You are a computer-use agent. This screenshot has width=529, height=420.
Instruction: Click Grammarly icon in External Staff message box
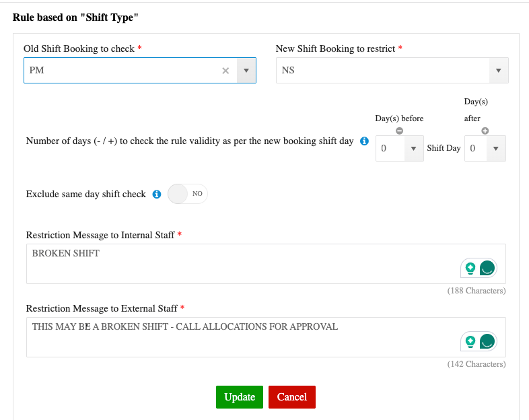[x=487, y=341]
